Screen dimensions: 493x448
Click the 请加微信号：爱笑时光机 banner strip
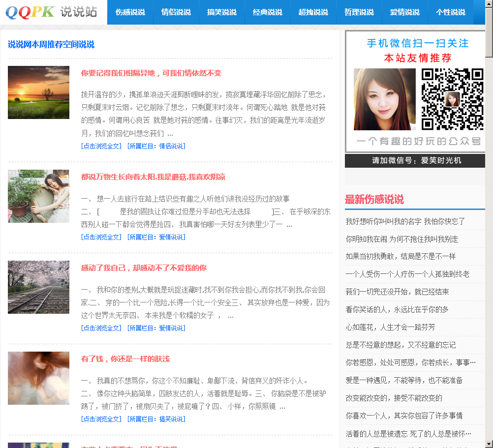tap(415, 160)
